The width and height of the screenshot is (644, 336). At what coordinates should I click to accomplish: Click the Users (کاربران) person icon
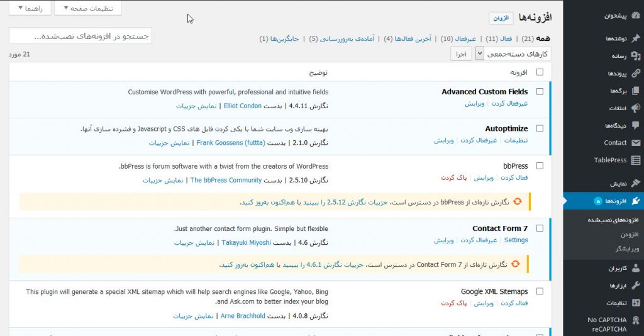(635, 268)
